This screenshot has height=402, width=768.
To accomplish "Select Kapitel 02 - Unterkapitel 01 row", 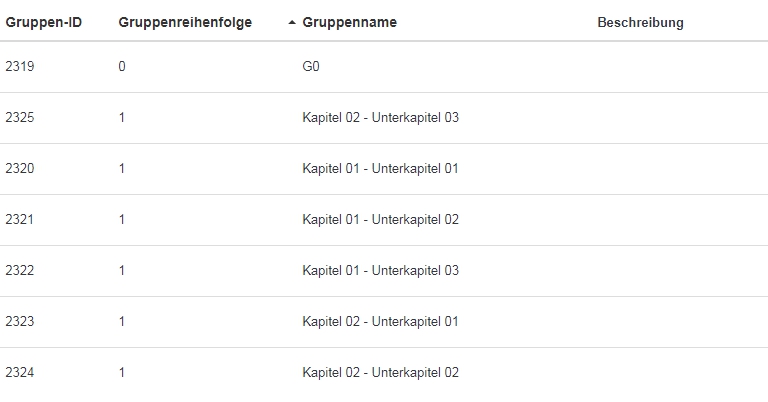I will point(380,322).
